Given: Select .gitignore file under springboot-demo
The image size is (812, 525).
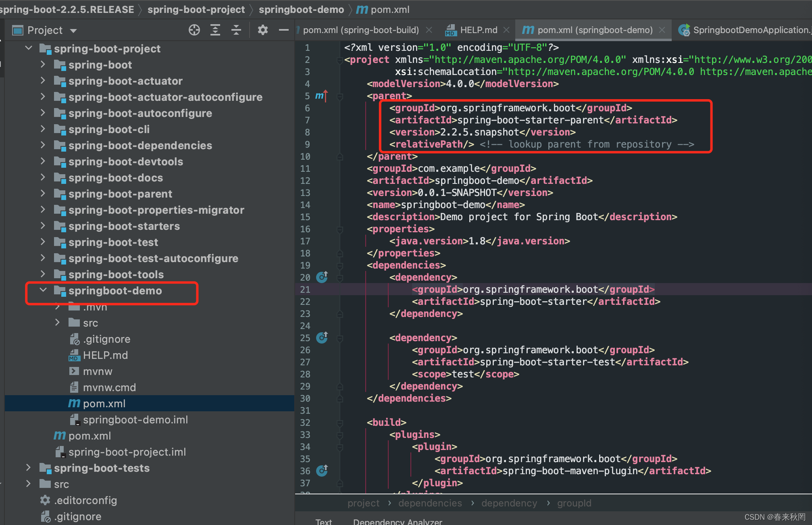Looking at the screenshot, I should [106, 339].
